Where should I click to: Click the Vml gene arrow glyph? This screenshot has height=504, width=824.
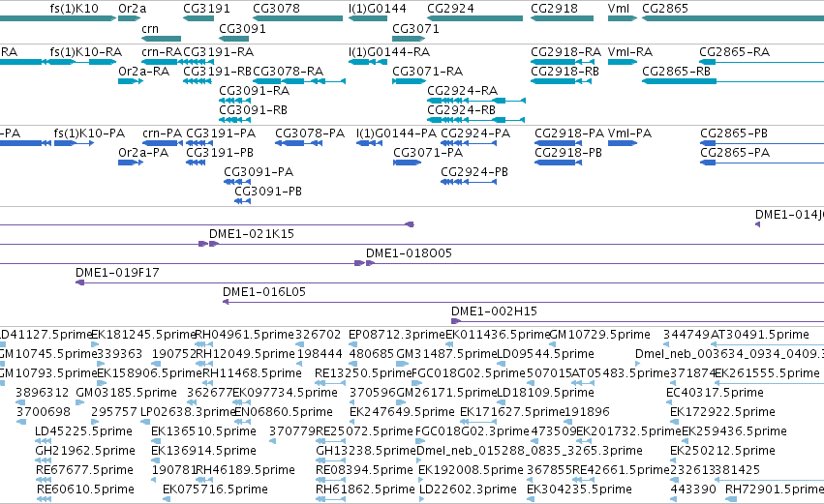623,18
